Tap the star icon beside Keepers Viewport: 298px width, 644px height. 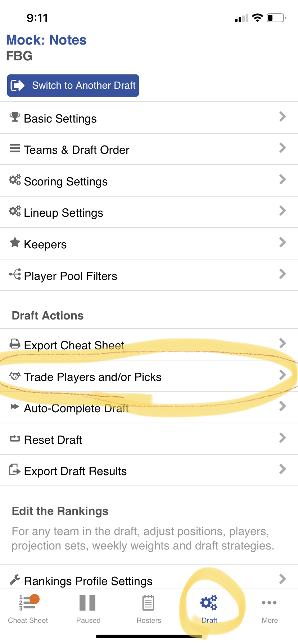(15, 243)
